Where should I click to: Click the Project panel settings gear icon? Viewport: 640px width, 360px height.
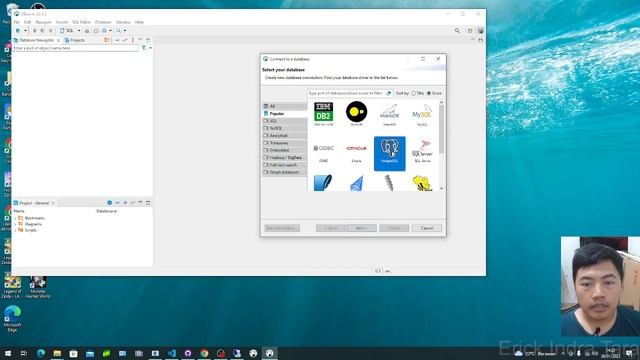click(x=109, y=203)
